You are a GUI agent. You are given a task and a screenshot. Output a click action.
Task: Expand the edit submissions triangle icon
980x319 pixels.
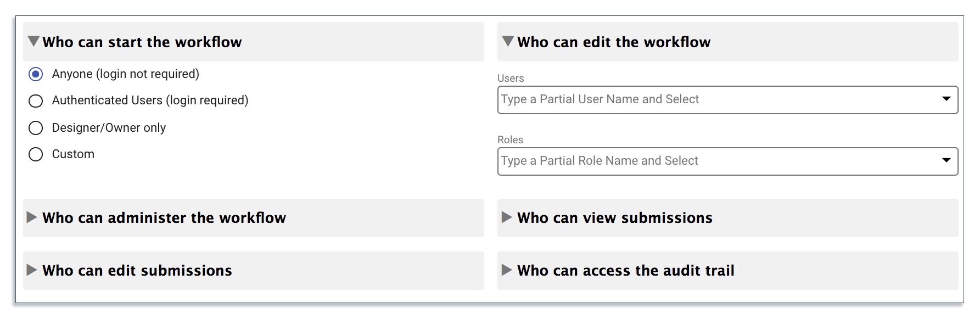pos(32,270)
